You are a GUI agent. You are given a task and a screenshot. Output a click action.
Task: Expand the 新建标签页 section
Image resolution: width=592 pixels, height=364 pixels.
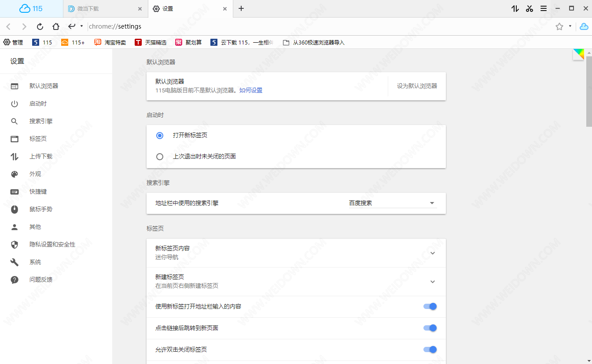tap(433, 282)
